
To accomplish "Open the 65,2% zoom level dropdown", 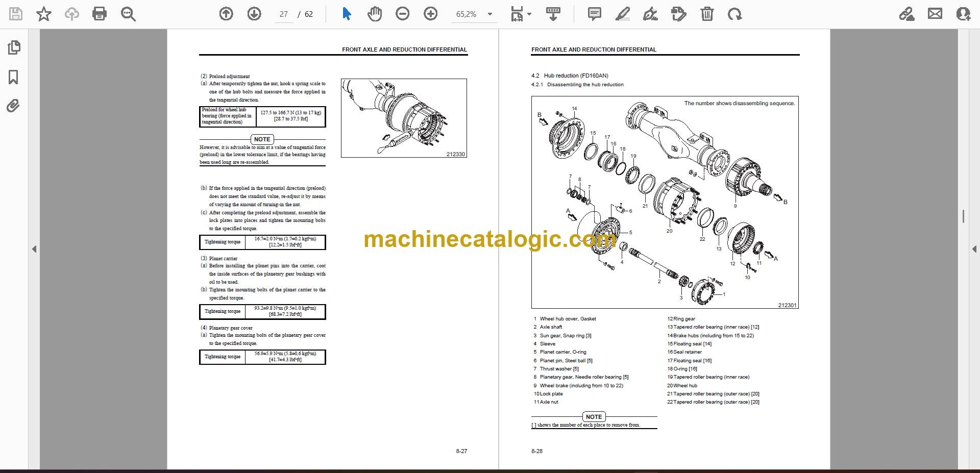I will [474, 14].
